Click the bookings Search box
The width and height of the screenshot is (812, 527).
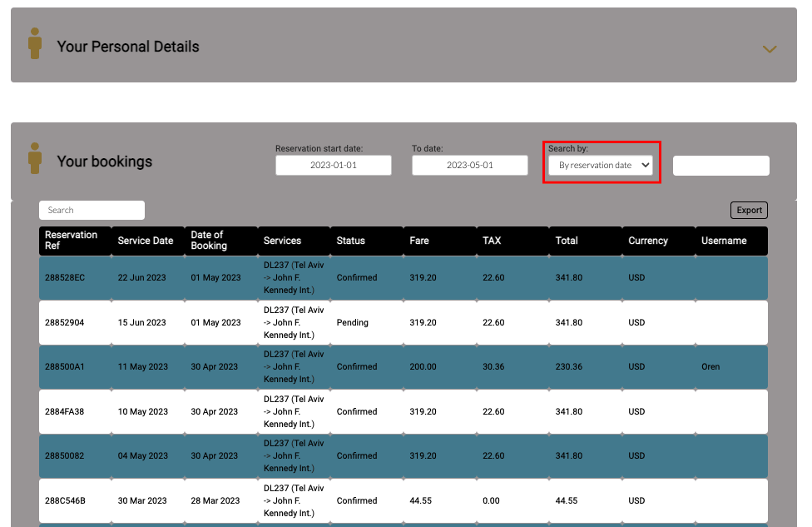92,211
